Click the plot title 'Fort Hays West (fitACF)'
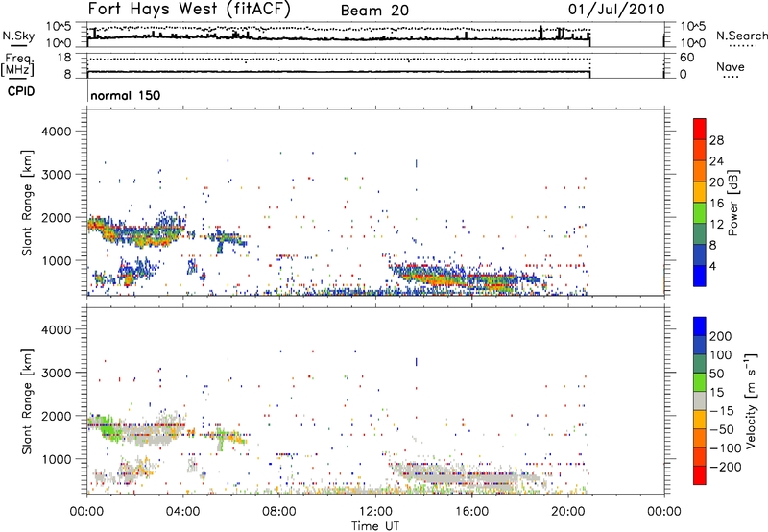 coord(188,9)
